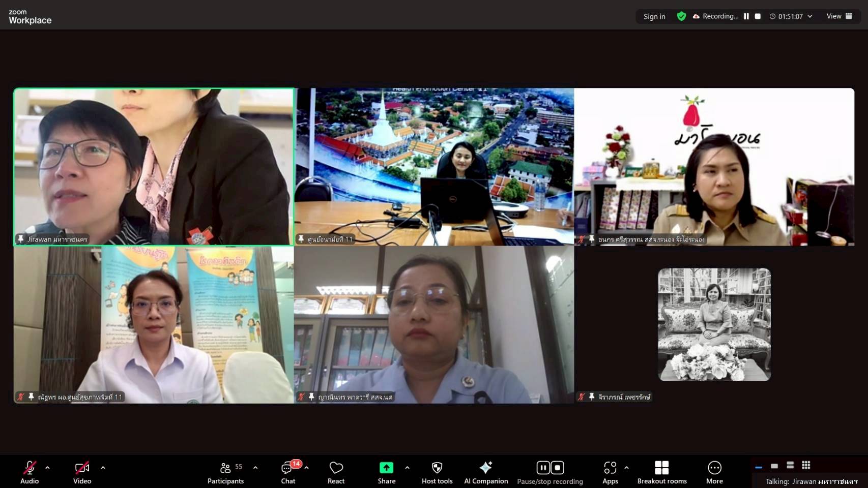Click the Sign in link

pyautogui.click(x=654, y=16)
